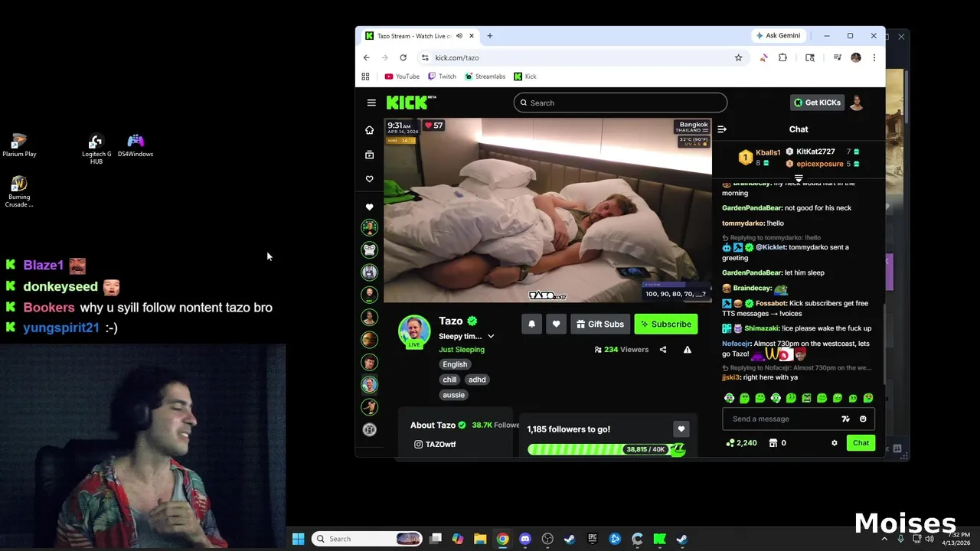Go back in Chrome

[366, 57]
